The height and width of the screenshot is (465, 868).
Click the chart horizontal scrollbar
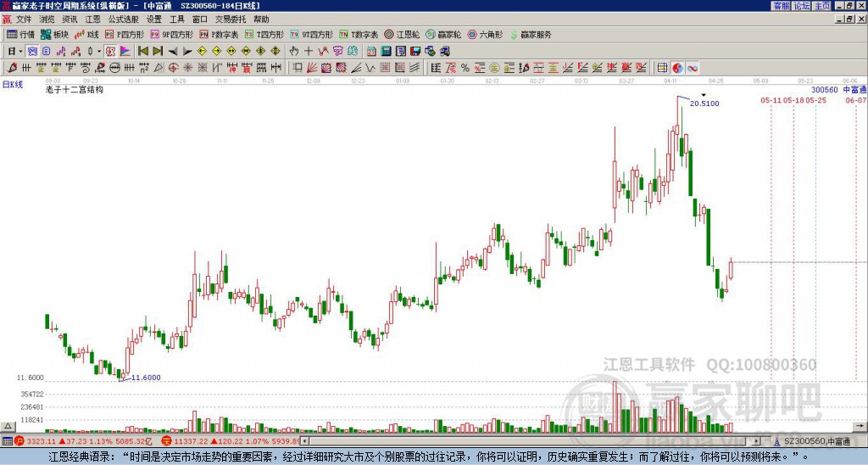(530, 441)
